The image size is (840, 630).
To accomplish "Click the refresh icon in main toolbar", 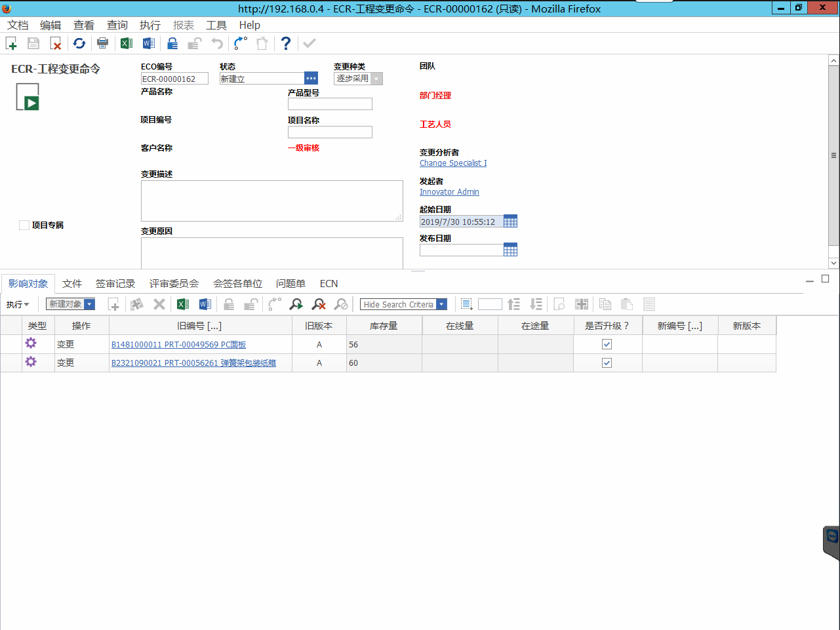I will pos(79,43).
